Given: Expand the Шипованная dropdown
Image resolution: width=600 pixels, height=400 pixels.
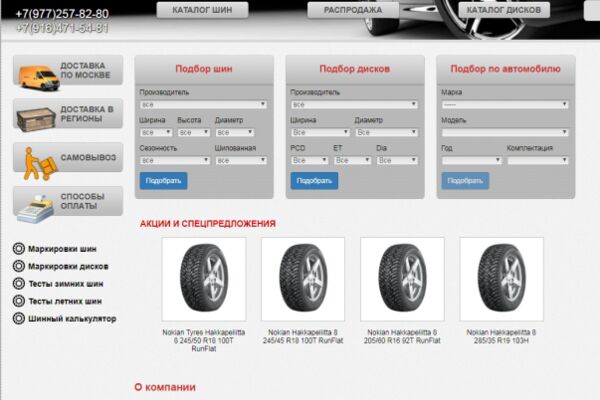Looking at the screenshot, I should tap(241, 160).
